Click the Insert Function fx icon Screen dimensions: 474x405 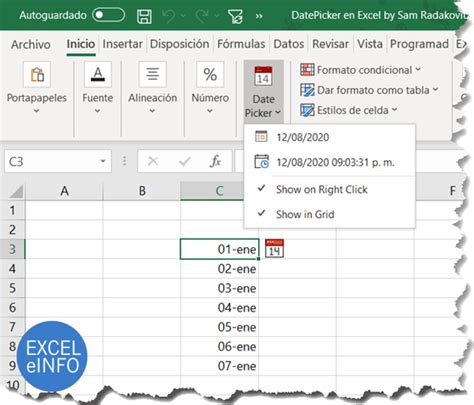coord(215,161)
